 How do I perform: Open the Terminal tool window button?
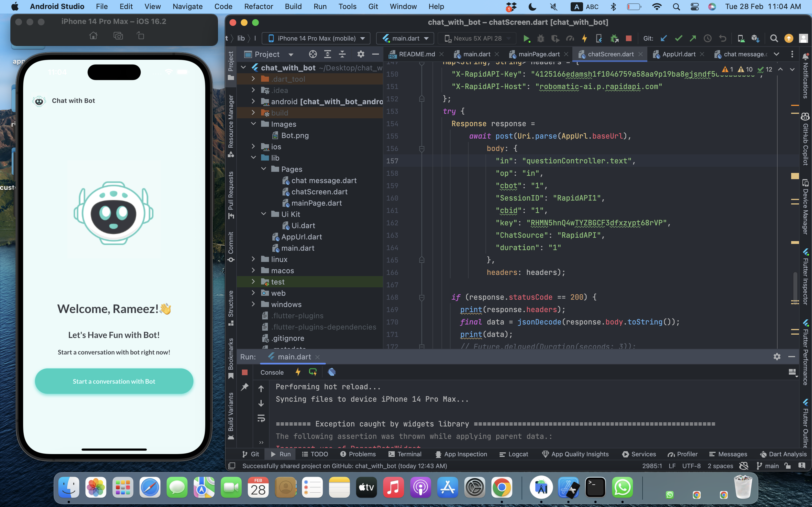(x=405, y=454)
